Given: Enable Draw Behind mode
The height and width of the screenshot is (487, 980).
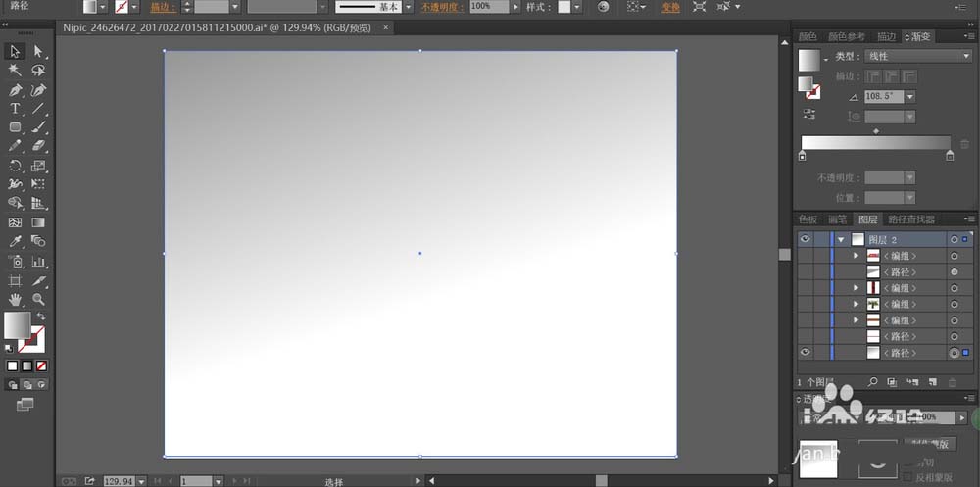Looking at the screenshot, I should pyautogui.click(x=27, y=385).
